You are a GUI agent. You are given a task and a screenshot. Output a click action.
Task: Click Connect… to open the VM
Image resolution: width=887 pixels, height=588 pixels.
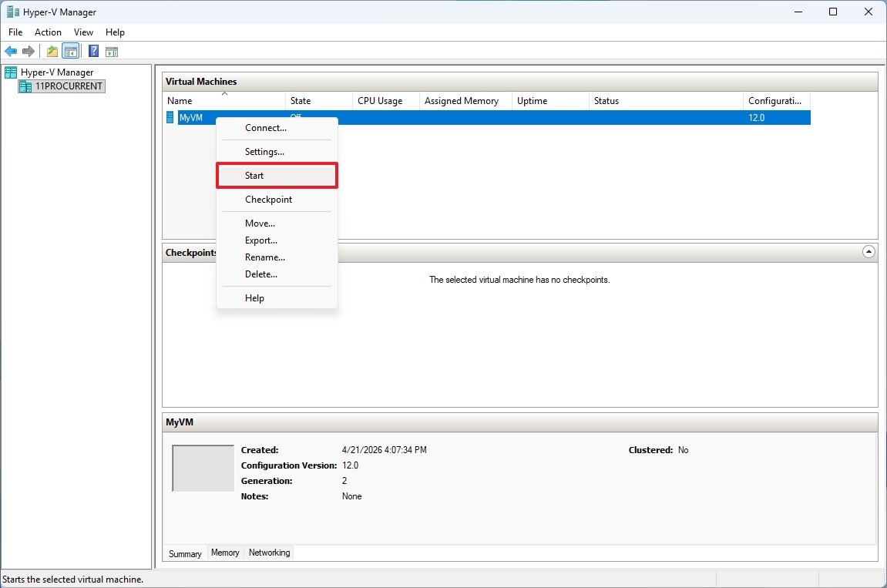pos(265,128)
